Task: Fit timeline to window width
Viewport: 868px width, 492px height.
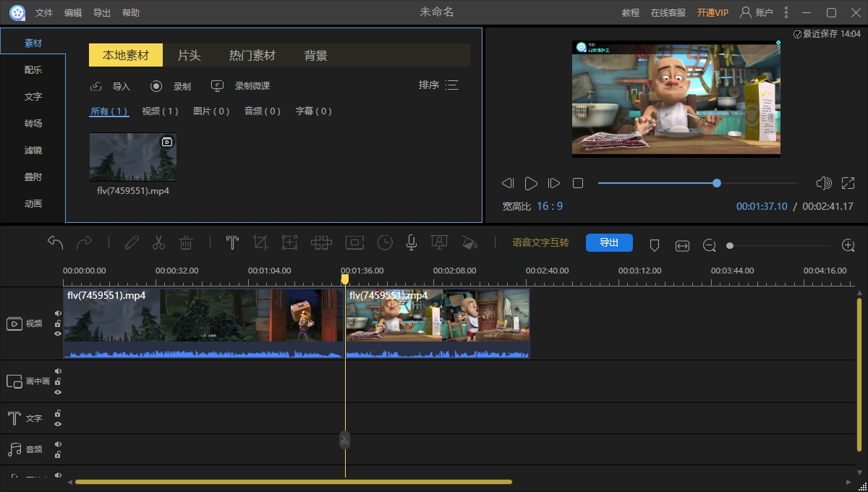Action: tap(682, 246)
